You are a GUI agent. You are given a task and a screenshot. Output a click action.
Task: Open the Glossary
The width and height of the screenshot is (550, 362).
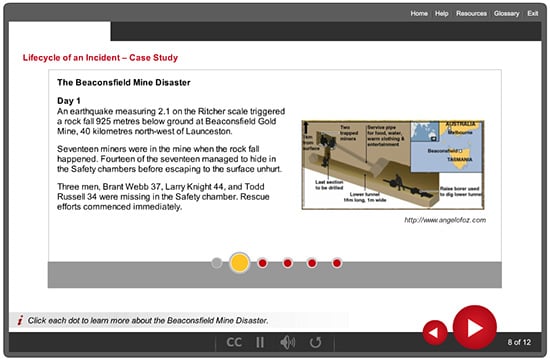point(507,13)
